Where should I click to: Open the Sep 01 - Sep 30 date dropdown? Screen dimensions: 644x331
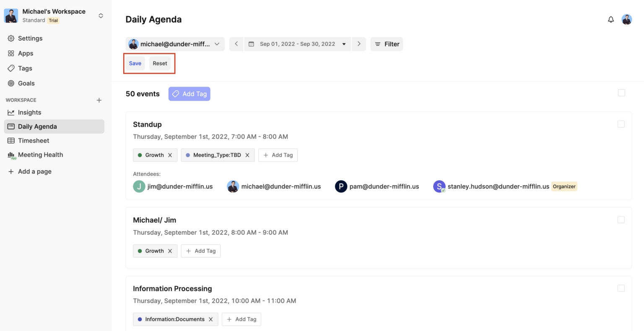[x=298, y=44]
